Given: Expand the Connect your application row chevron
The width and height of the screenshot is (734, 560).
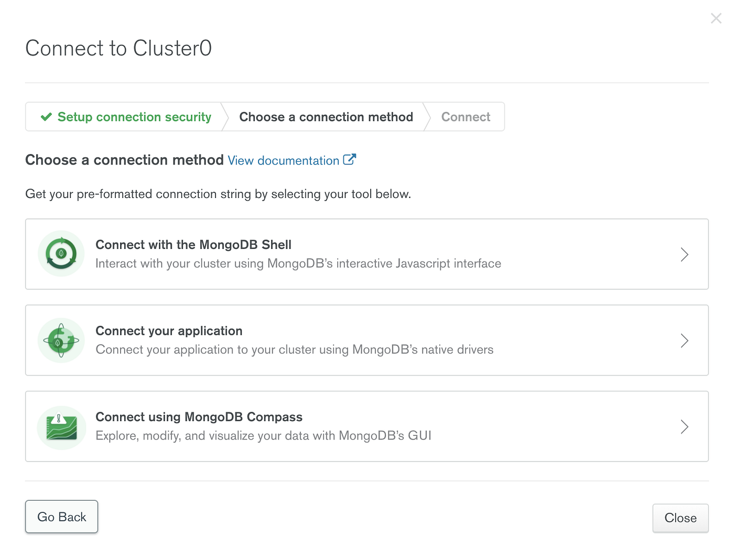Looking at the screenshot, I should coord(684,341).
